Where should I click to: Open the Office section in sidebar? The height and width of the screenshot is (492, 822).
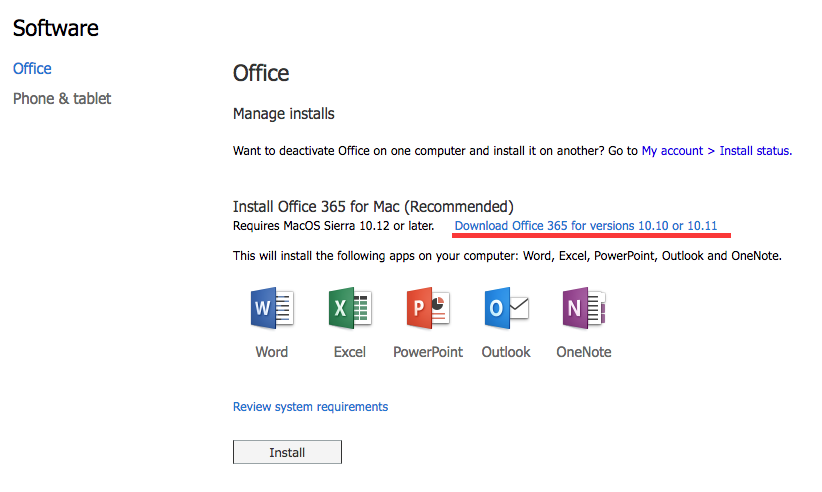32,69
